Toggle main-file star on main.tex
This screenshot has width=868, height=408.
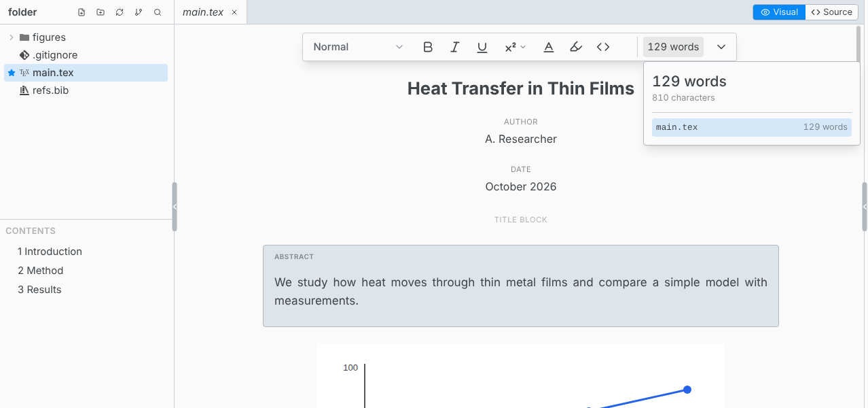tap(11, 73)
